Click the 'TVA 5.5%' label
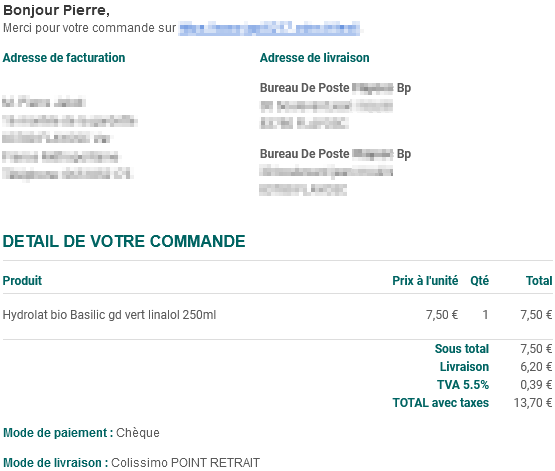The height and width of the screenshot is (471, 555). pyautogui.click(x=463, y=385)
